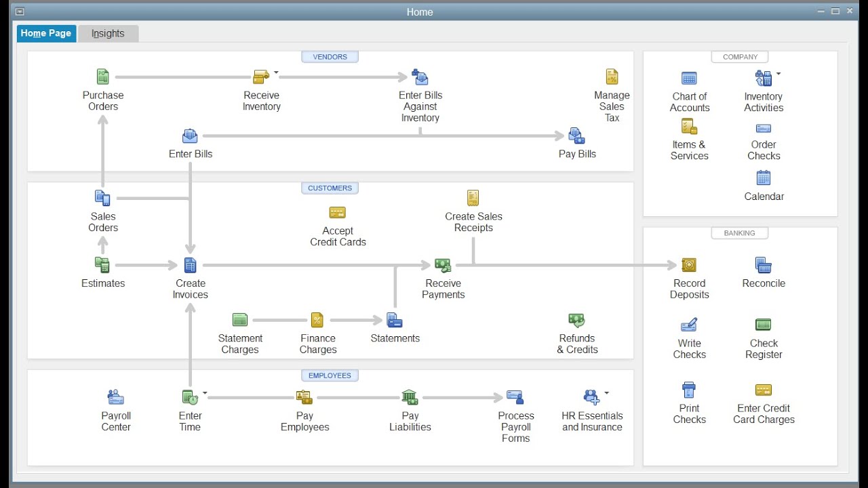The height and width of the screenshot is (488, 868).
Task: Click the CUSTOMERS section button
Action: tap(330, 188)
